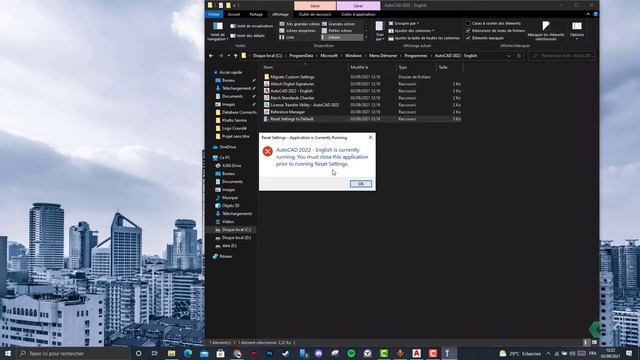Choose Très grandes icônes layout
Viewport: 640px width, 360px height.
tap(300, 24)
